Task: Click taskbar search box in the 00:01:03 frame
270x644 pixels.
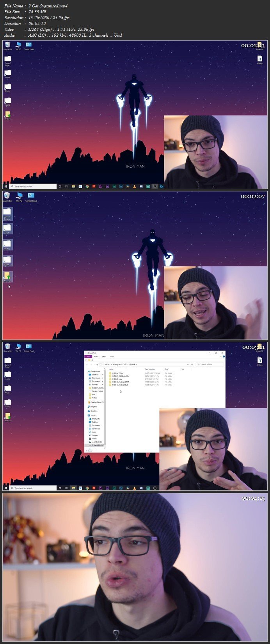Action: point(33,186)
